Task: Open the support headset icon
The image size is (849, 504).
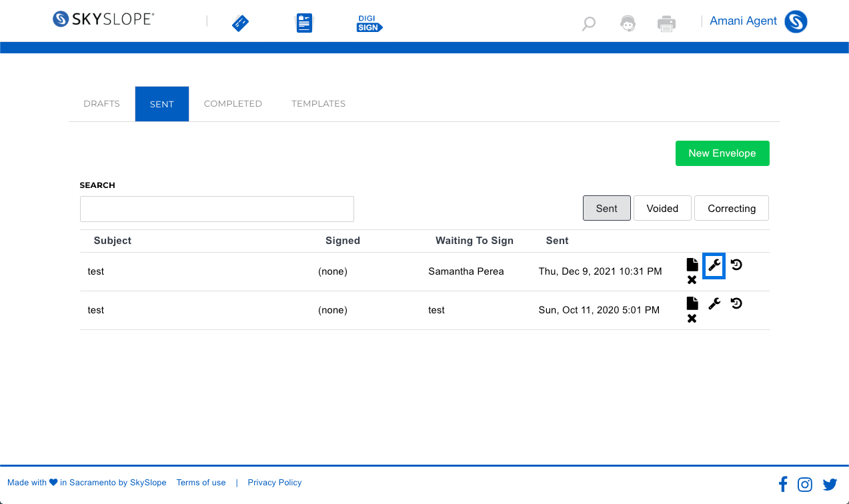Action: [x=628, y=24]
